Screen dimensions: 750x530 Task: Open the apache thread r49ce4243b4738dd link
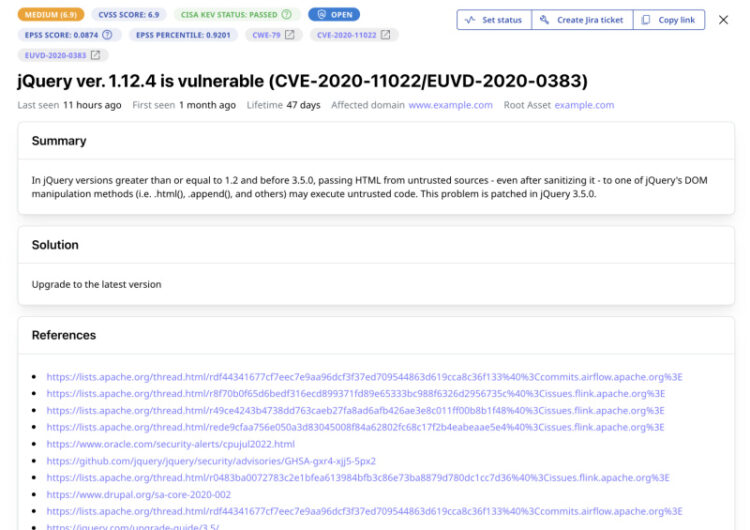pos(355,410)
